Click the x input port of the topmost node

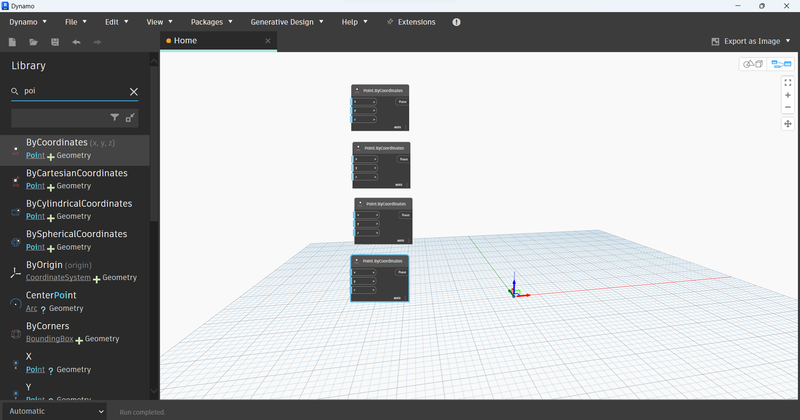point(363,102)
